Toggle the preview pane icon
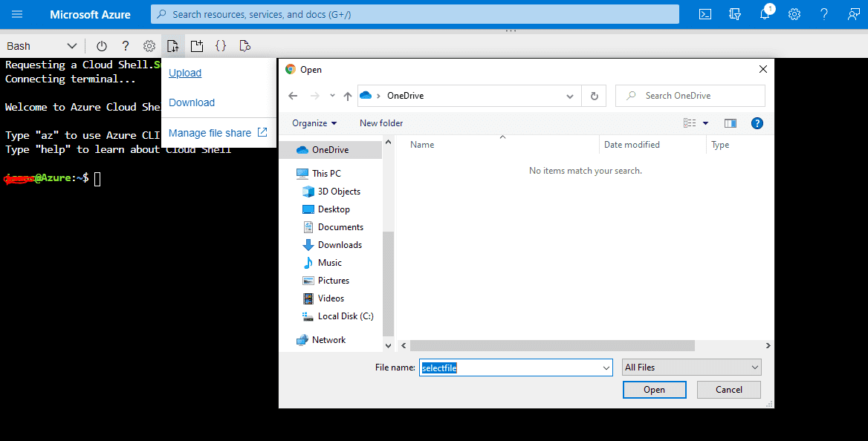The width and height of the screenshot is (868, 441). [731, 122]
